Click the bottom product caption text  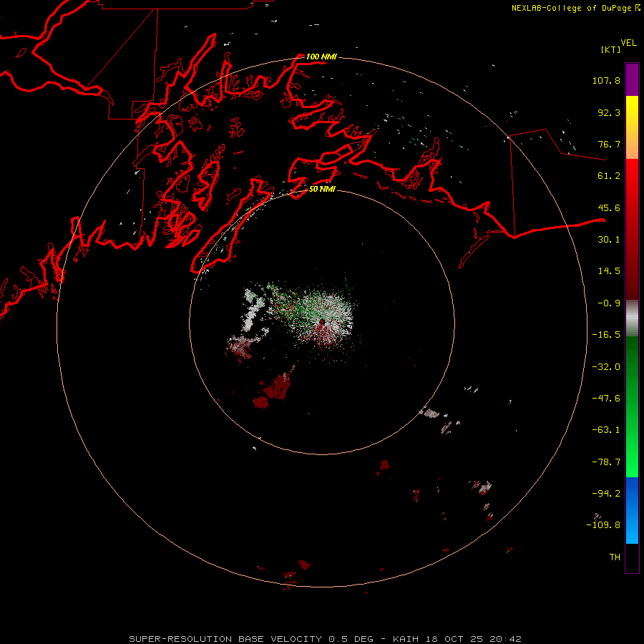tap(326, 639)
